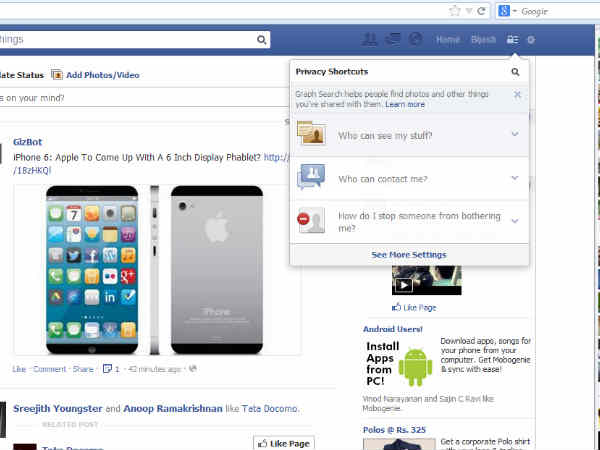
Task: Click the iPhone 6 post image
Action: 157,270
